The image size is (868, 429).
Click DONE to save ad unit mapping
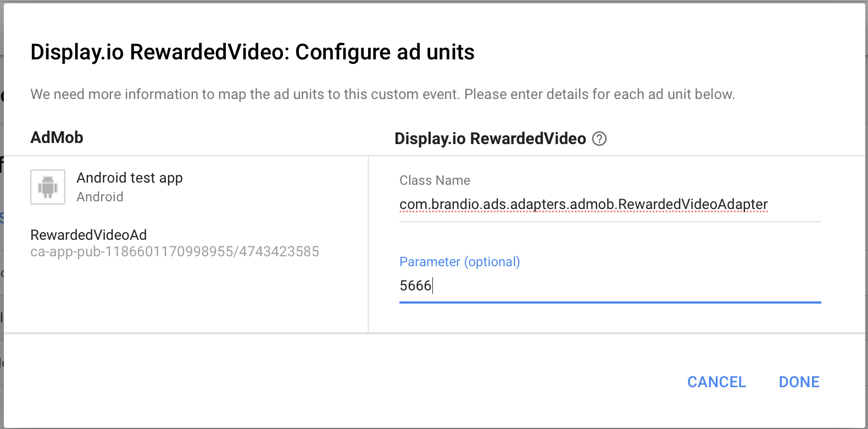799,382
